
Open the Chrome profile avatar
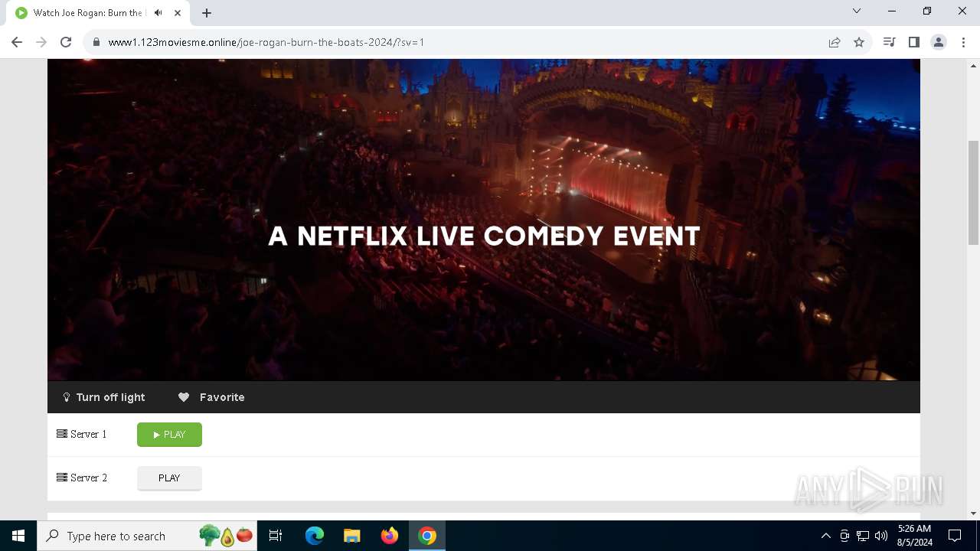(938, 42)
